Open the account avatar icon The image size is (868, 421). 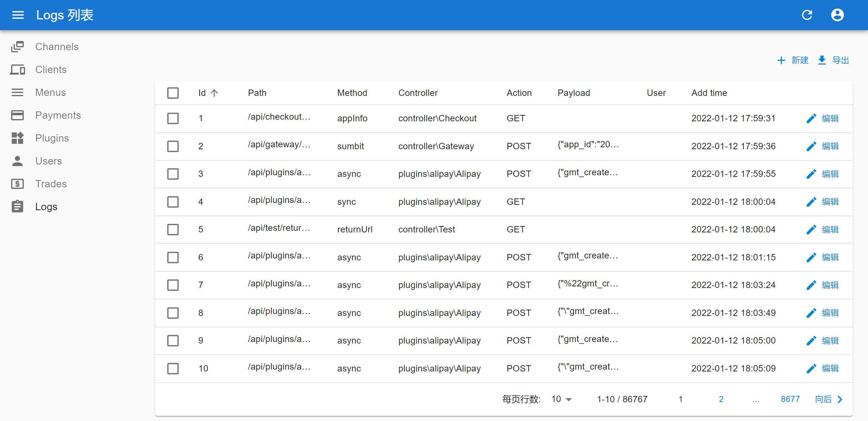coord(838,15)
